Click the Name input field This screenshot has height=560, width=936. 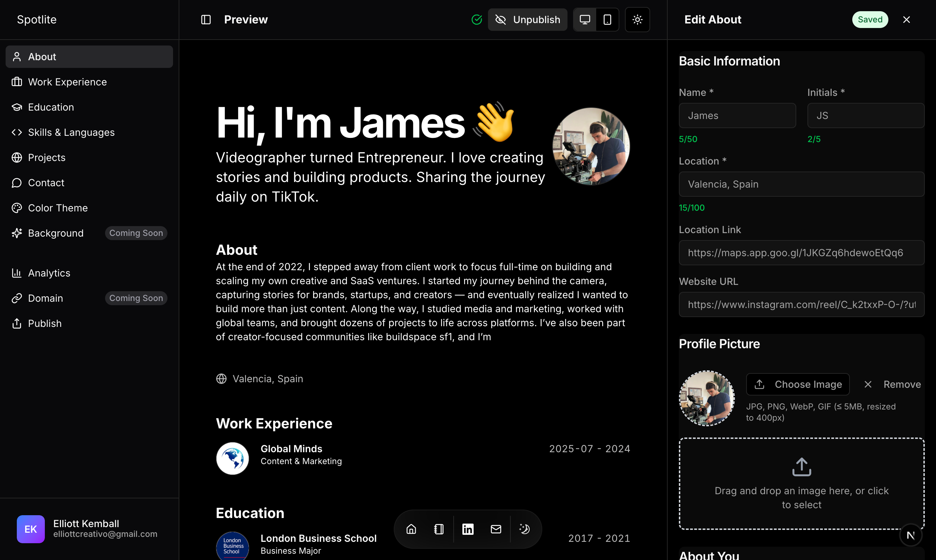[x=737, y=115]
